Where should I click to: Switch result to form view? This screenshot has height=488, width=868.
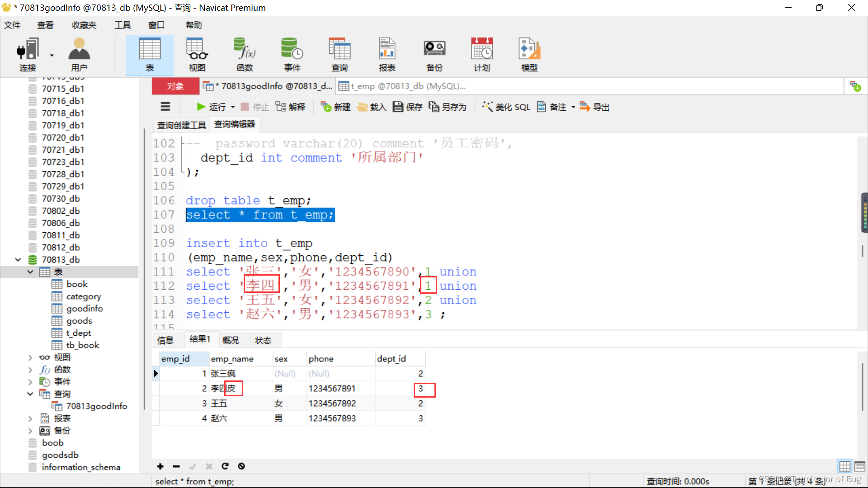(x=860, y=466)
